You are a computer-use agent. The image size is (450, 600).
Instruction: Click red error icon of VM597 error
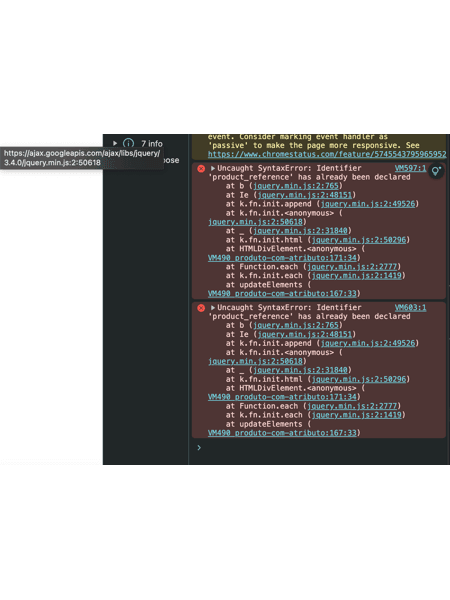[x=201, y=168]
